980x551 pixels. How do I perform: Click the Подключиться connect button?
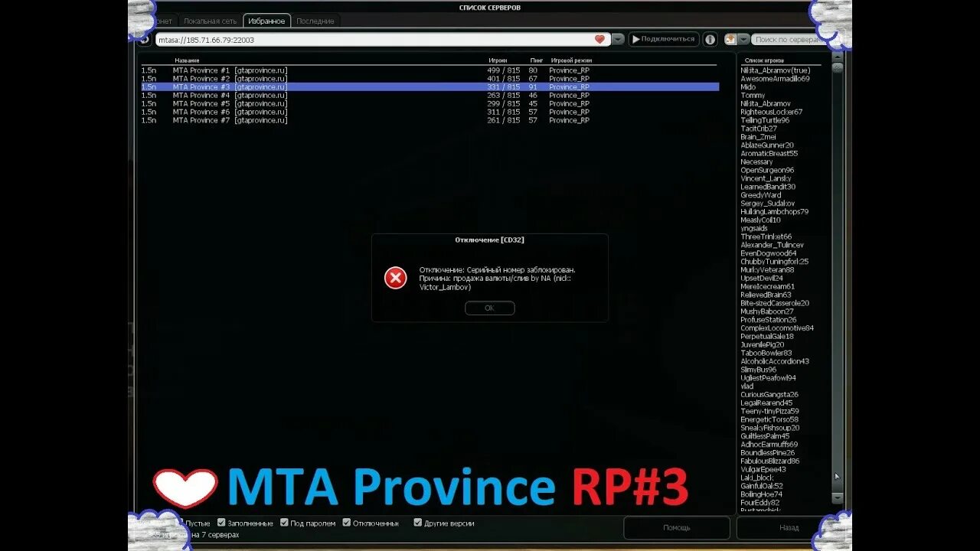click(x=663, y=39)
